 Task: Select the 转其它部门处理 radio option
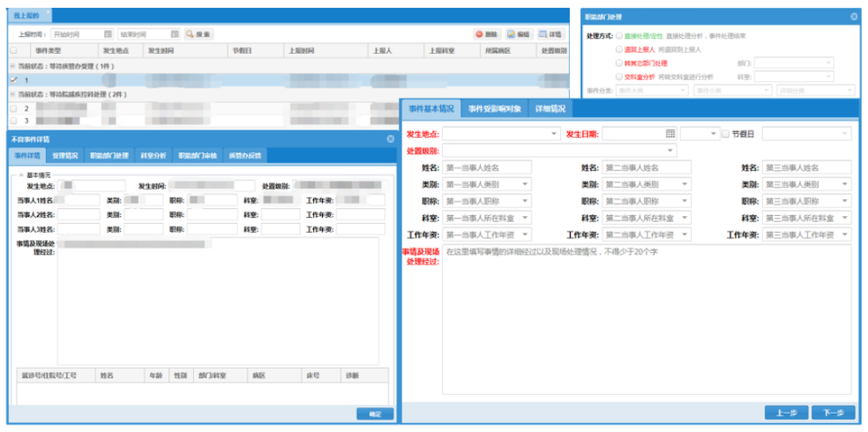[618, 63]
